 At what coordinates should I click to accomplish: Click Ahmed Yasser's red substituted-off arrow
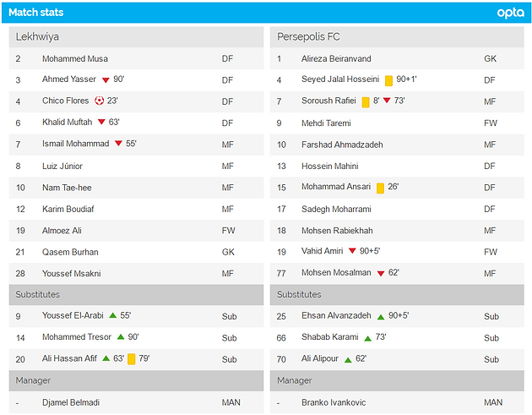click(106, 80)
